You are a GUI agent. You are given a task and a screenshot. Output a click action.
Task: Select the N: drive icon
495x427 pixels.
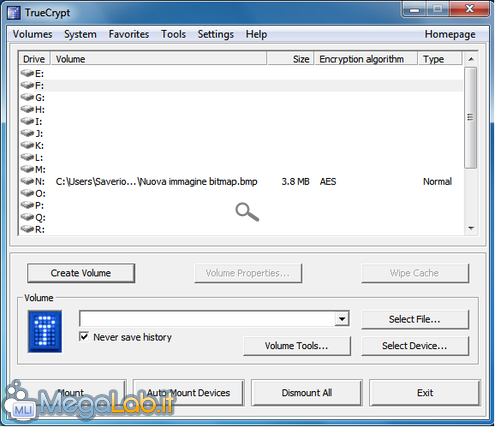27,181
